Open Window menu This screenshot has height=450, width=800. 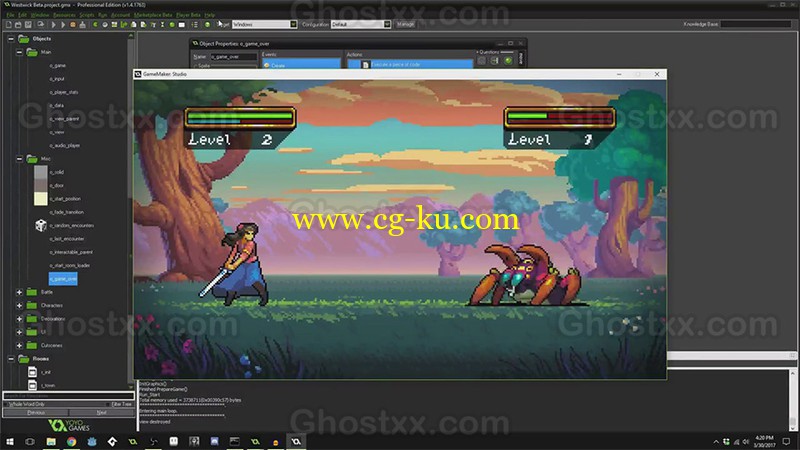pyautogui.click(x=40, y=15)
